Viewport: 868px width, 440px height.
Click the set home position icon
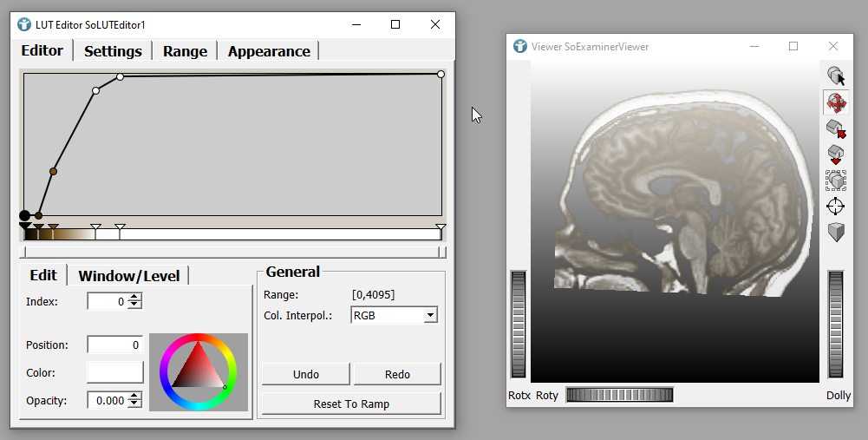(x=836, y=154)
